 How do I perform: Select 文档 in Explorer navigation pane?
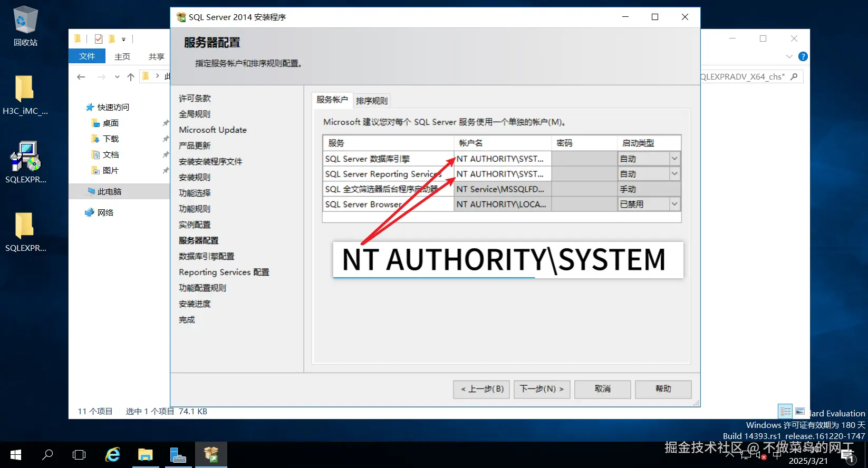(x=110, y=154)
